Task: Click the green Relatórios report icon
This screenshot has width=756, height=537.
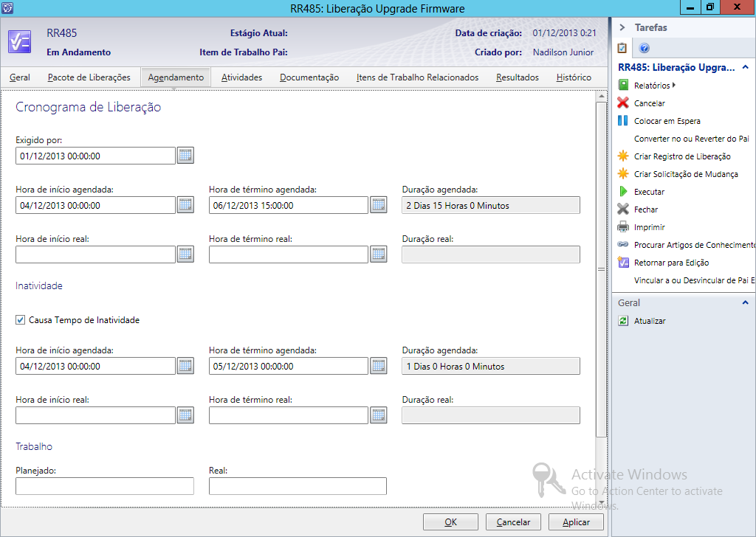Action: [623, 86]
